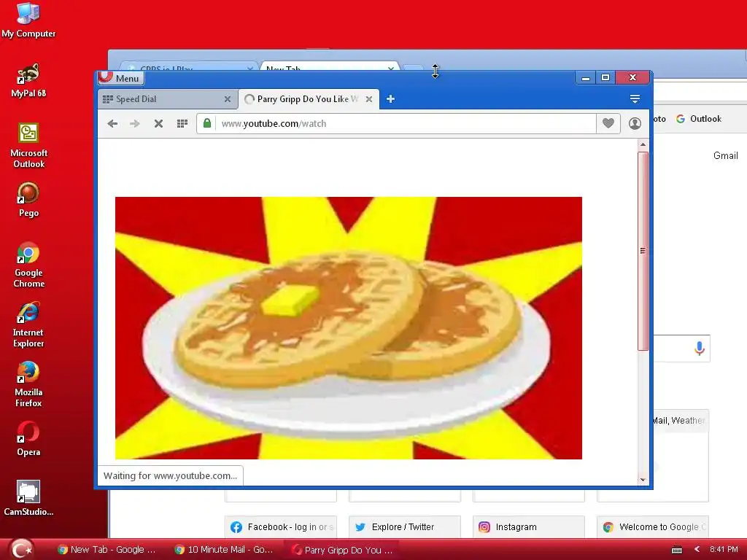Open the Google Chrome desktop shortcut
Image resolution: width=747 pixels, height=560 pixels.
[28, 265]
